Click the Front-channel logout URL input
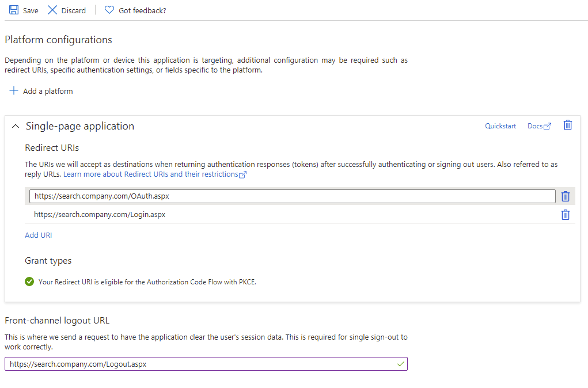Viewport: 588px width, 388px height. click(202, 364)
